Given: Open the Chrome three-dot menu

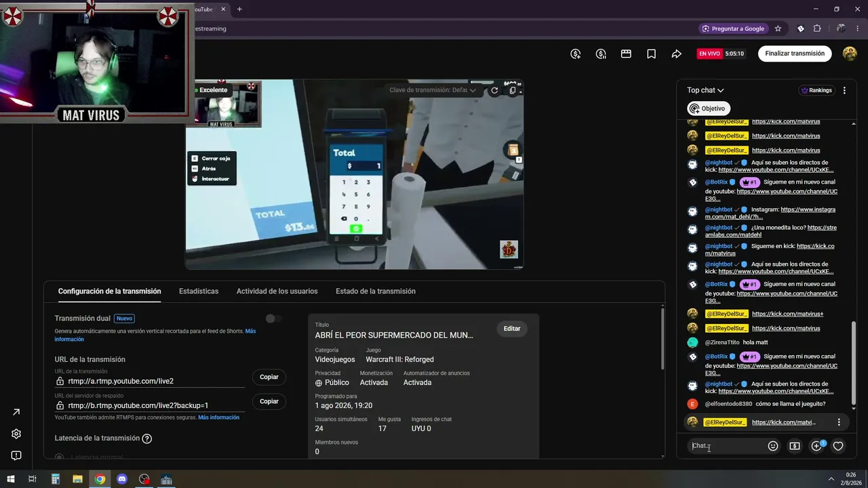Looking at the screenshot, I should coord(859,28).
